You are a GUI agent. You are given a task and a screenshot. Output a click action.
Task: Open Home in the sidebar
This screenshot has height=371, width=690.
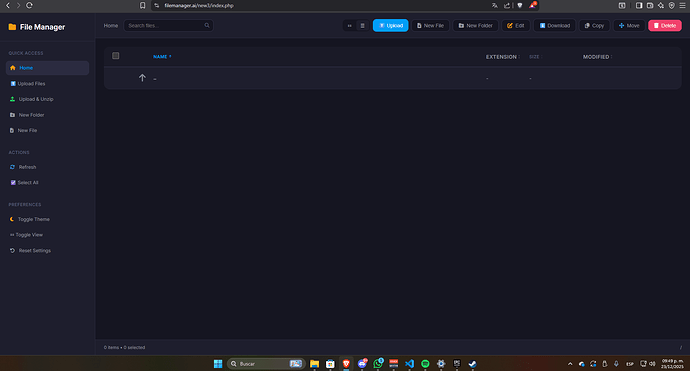tap(48, 68)
